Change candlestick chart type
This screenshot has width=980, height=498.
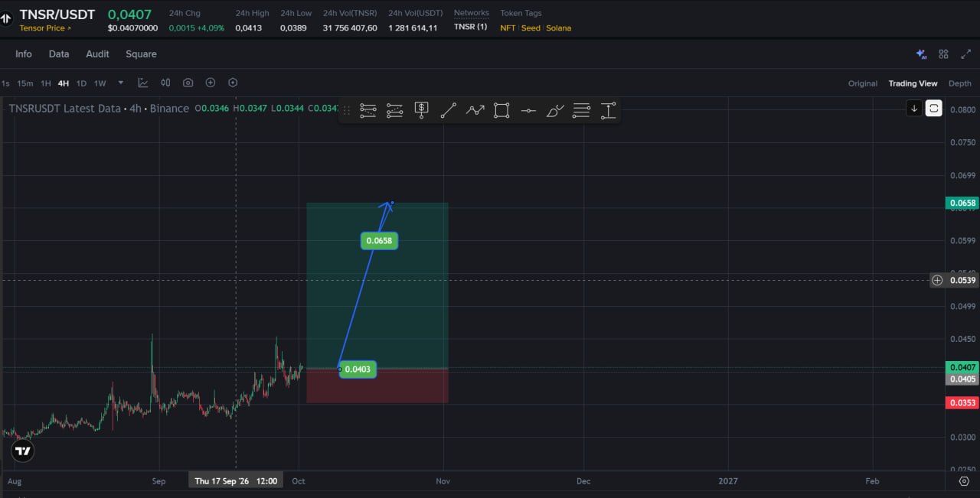[165, 83]
